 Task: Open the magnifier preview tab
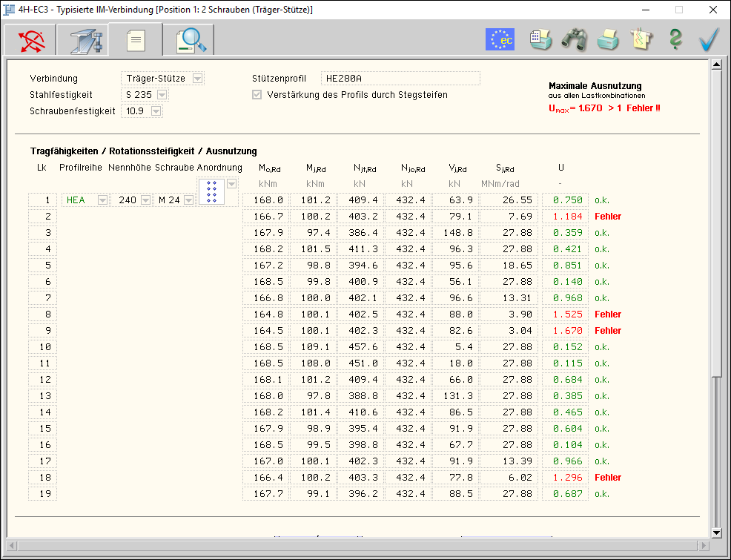click(x=190, y=40)
